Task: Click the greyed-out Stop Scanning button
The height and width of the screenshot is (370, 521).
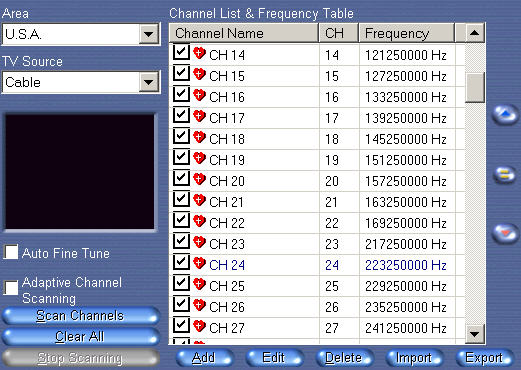Action: pyautogui.click(x=80, y=358)
